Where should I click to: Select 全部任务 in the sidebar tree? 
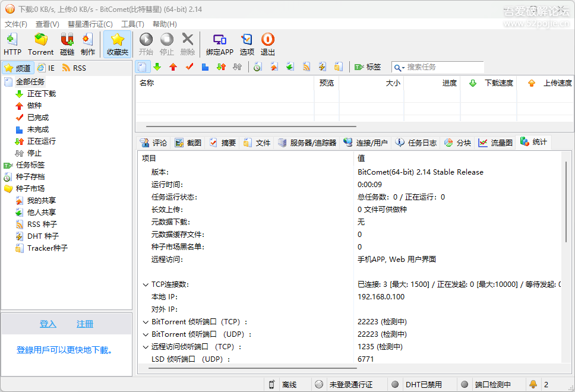[x=30, y=82]
